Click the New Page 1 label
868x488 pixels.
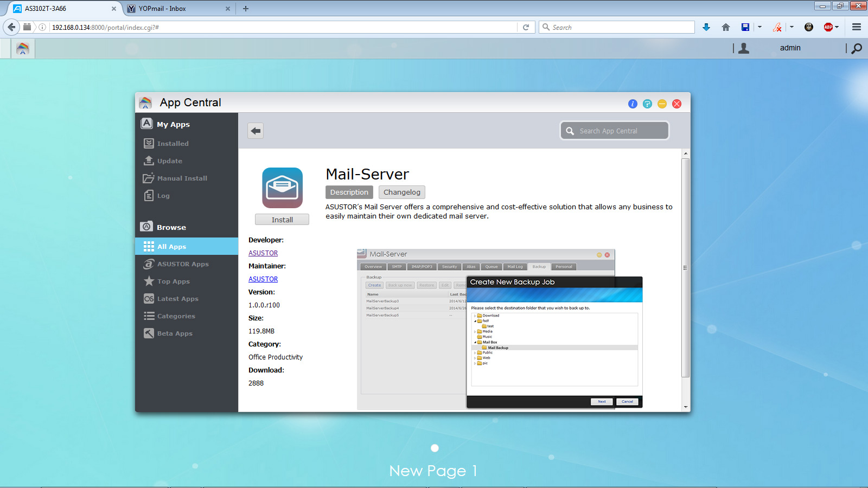click(x=433, y=471)
